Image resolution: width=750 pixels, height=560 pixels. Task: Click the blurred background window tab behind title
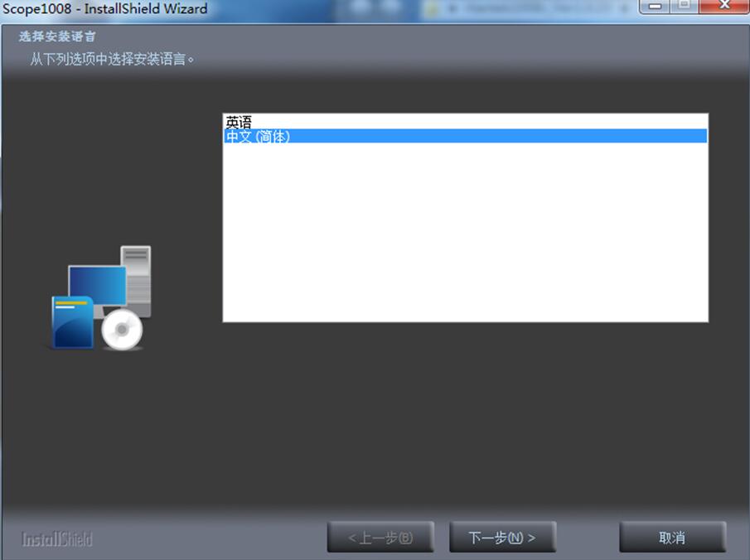(497, 9)
